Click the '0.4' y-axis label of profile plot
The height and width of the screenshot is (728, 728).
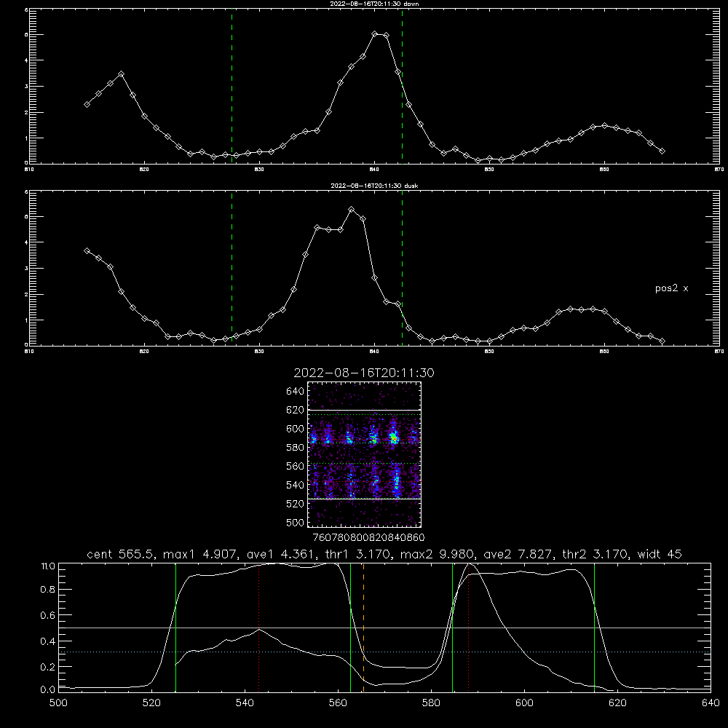(48, 641)
